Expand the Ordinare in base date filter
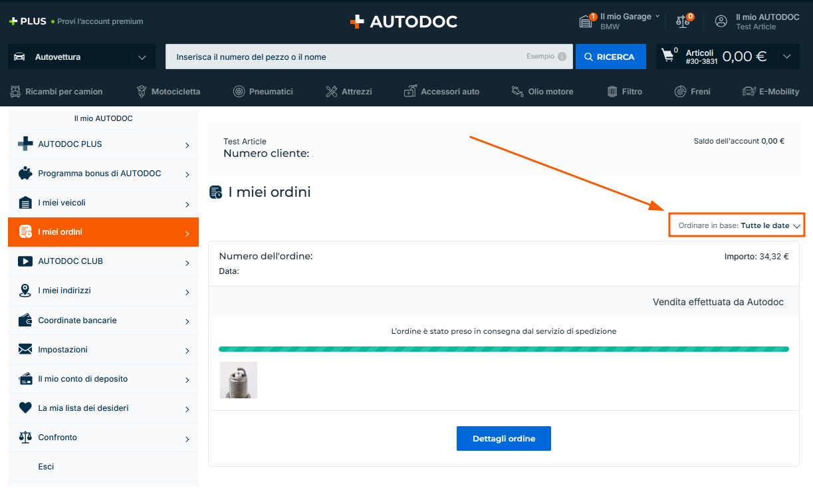The height and width of the screenshot is (504, 813). [x=737, y=225]
